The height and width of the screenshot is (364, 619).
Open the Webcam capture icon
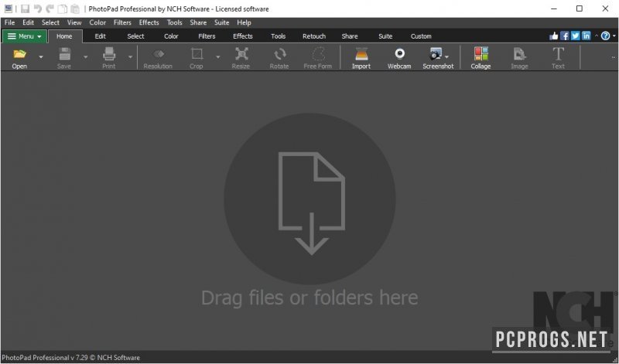(399, 53)
